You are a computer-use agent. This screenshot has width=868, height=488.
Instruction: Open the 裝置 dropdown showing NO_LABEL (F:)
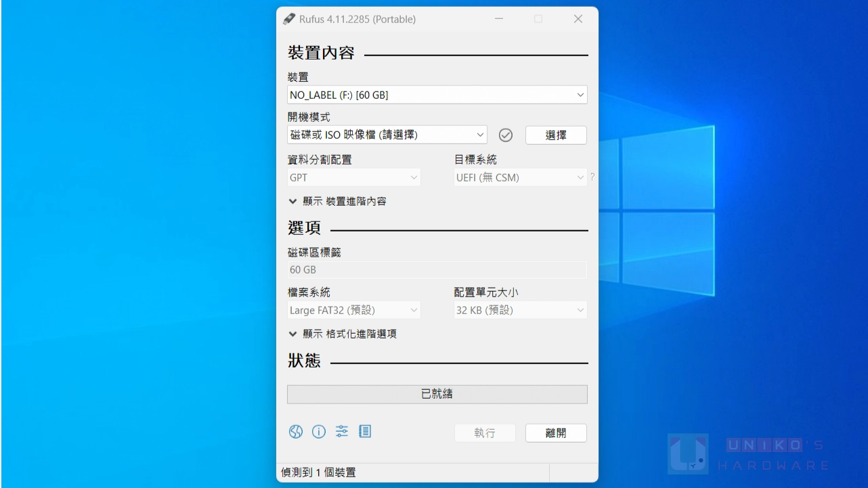[x=437, y=95]
